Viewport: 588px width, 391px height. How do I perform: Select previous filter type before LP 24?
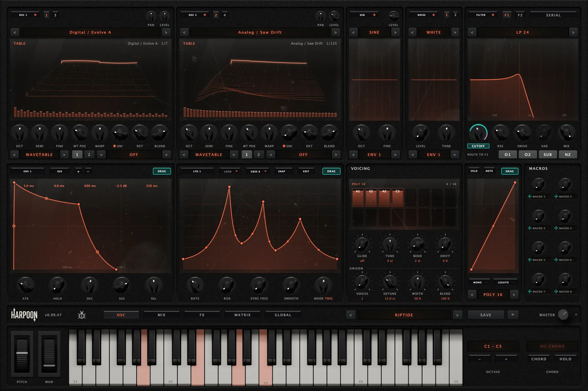pyautogui.click(x=472, y=32)
